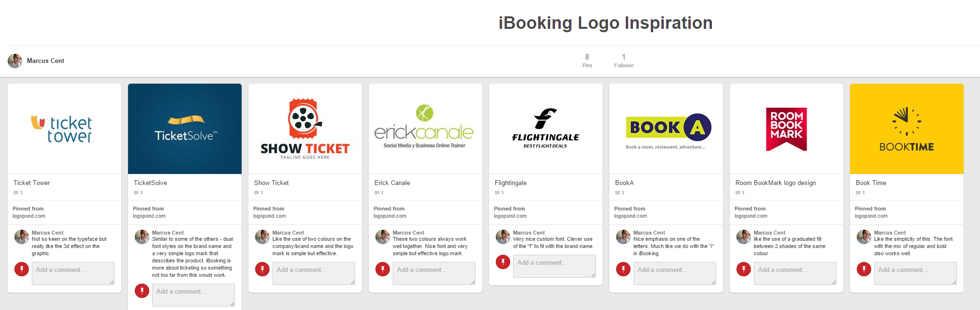Click the red pin icon on TicketSolve card
This screenshot has width=980, height=310.
tap(142, 291)
